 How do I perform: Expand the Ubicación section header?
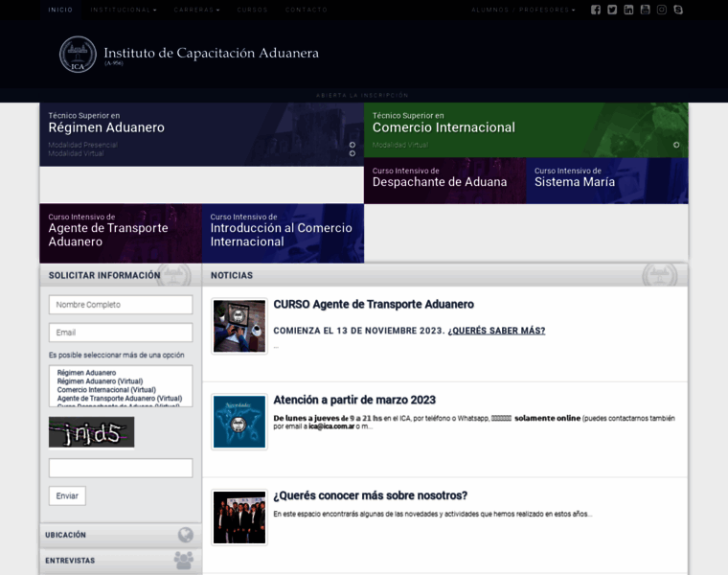point(121,535)
